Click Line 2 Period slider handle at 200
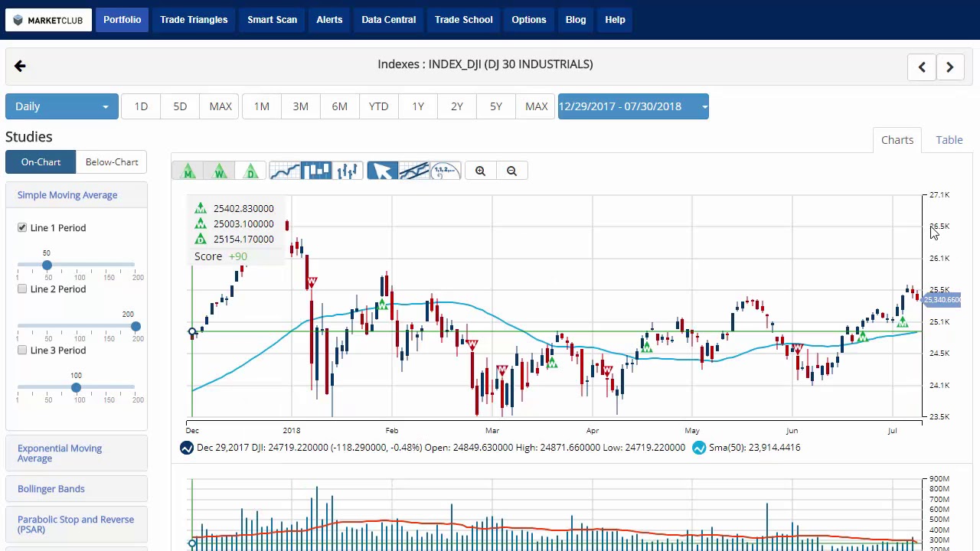Screen dimensions: 980x551 pyautogui.click(x=136, y=326)
